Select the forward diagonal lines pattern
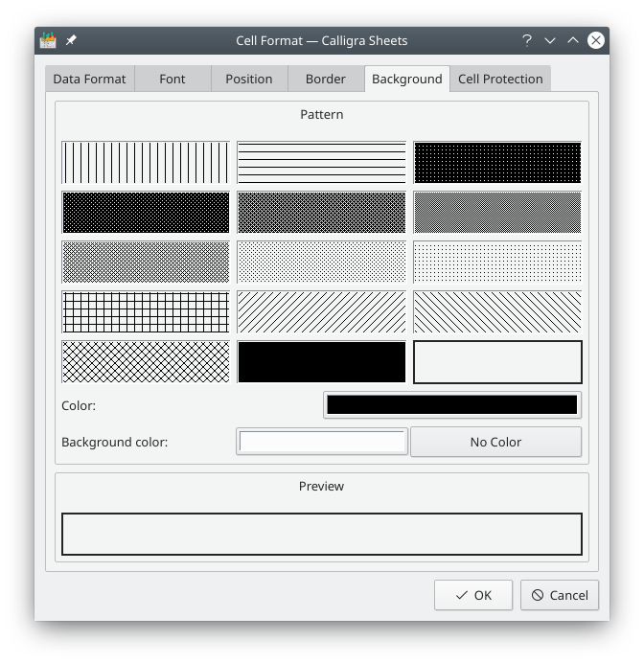 321,311
